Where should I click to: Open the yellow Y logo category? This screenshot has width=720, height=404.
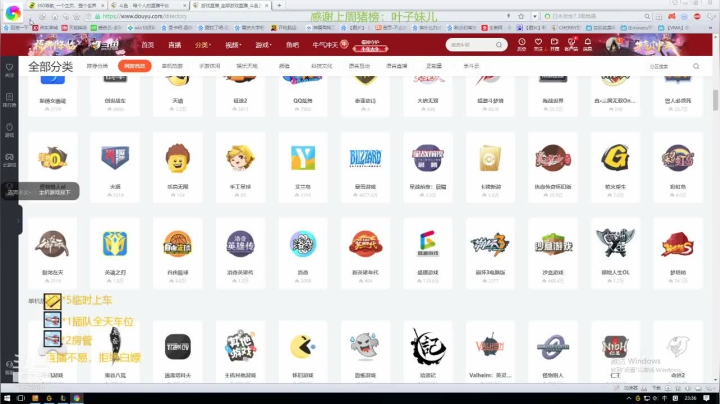point(303,168)
